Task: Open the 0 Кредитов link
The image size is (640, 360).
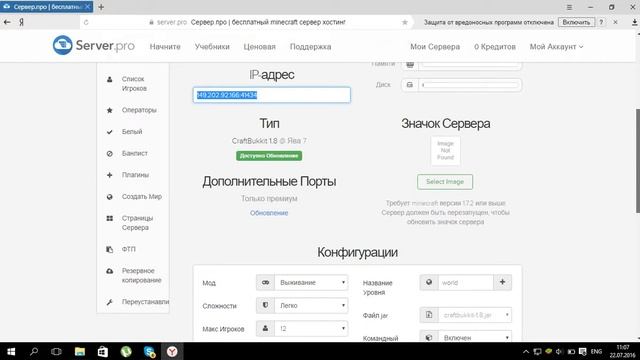Action: click(x=495, y=47)
